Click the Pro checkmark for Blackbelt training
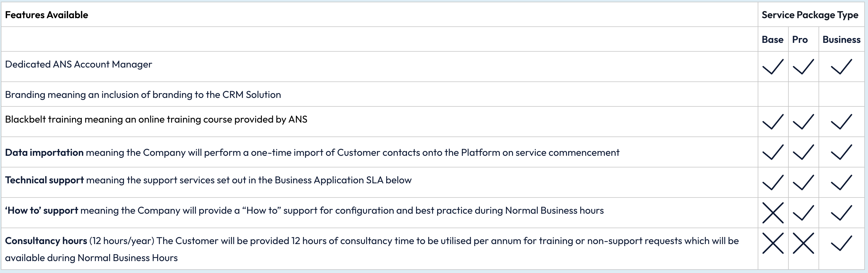 pos(803,122)
